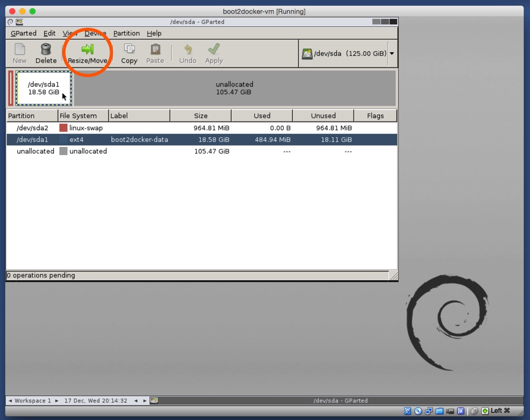This screenshot has height=420, width=530.
Task: Select the unallocated 105.47 GiB block in disk map
Action: tap(234, 88)
